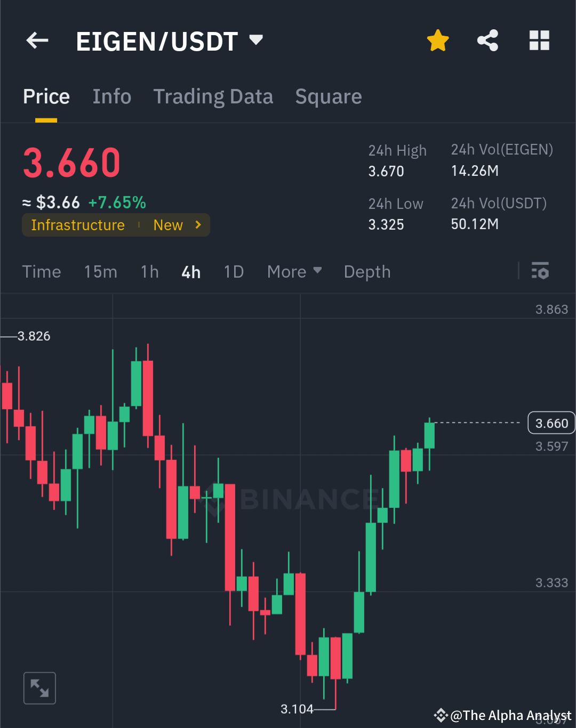
Task: Click the Time scale option
Action: pyautogui.click(x=42, y=271)
